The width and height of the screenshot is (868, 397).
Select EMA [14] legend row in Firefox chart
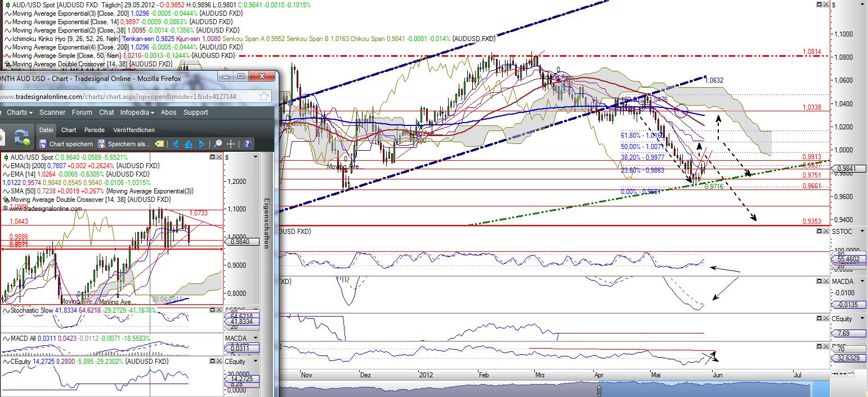point(77,174)
